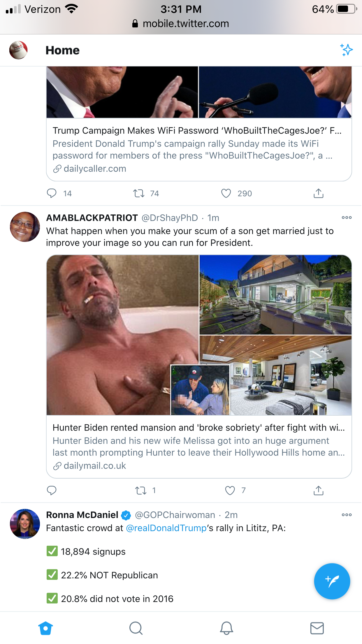This screenshot has height=644, width=362.
Task: Open the dailymail.co.uk article link
Action: tap(199, 446)
